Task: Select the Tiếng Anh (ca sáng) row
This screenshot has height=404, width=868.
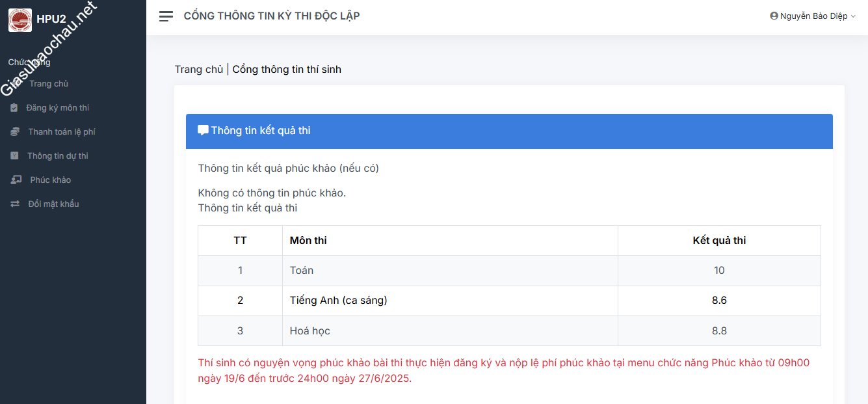Action: click(x=338, y=301)
